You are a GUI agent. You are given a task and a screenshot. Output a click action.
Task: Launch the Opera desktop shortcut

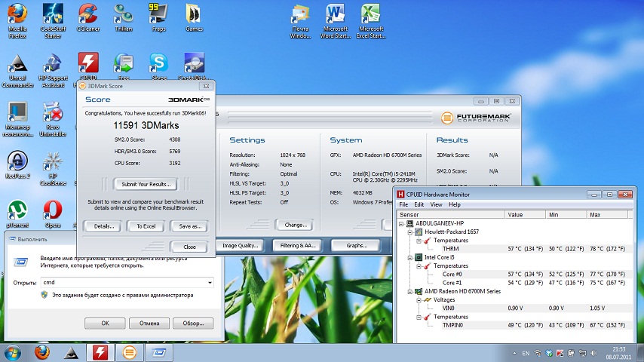pos(53,213)
